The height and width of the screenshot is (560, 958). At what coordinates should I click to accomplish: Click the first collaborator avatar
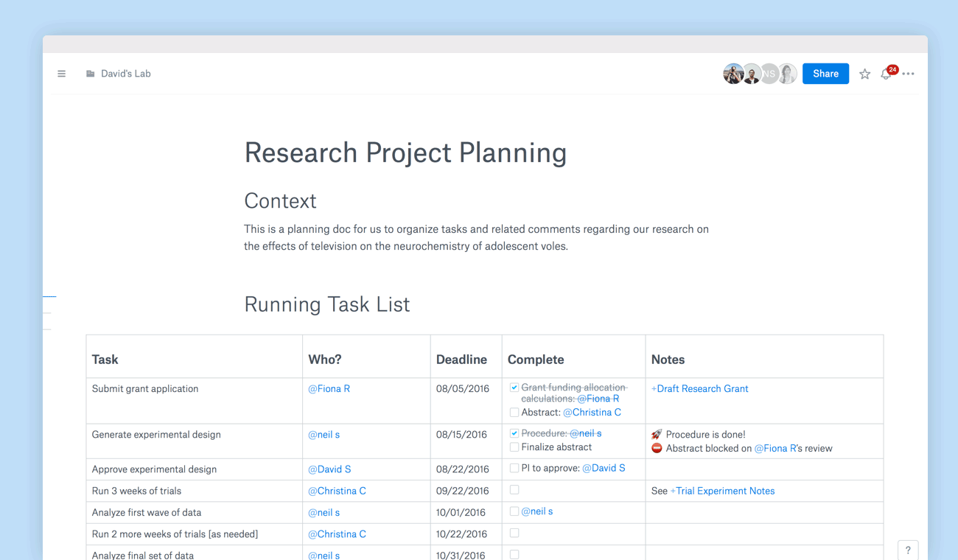733,74
